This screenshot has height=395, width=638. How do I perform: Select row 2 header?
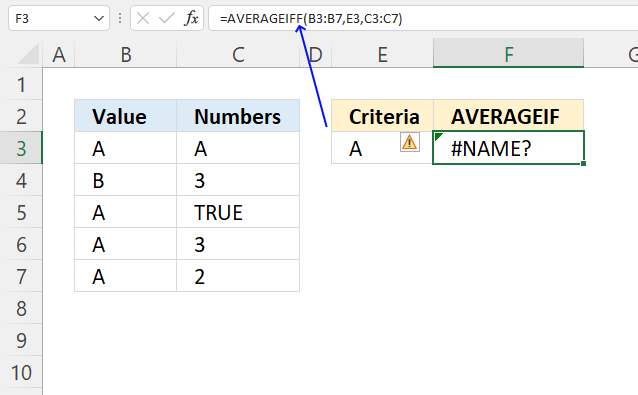tap(21, 116)
